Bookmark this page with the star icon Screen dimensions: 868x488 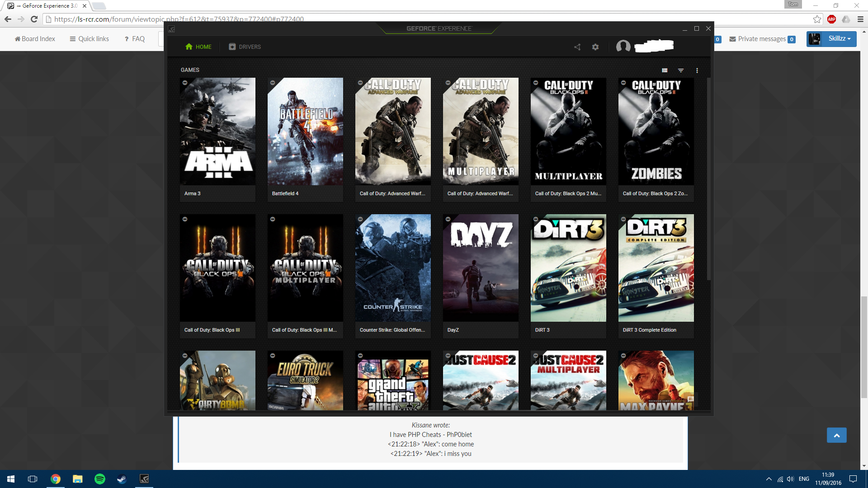tap(817, 19)
